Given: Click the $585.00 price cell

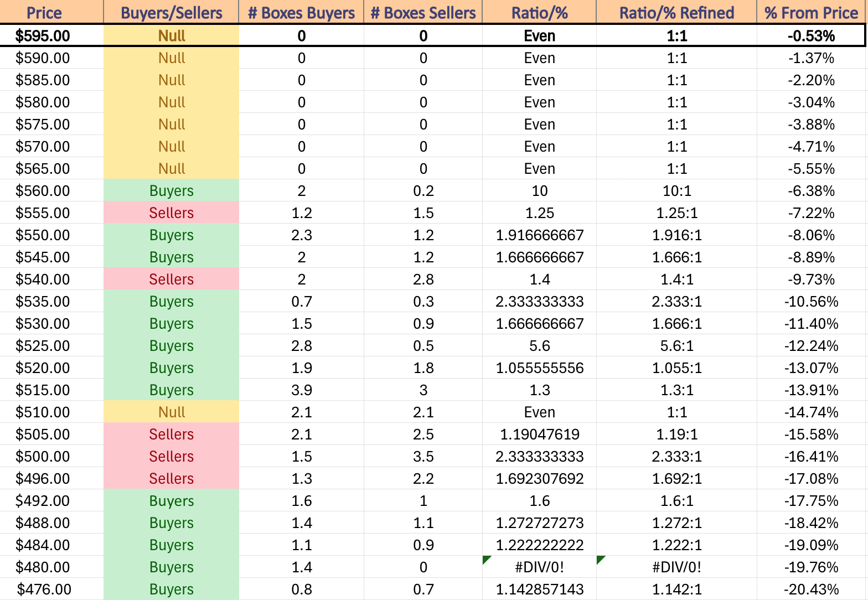Looking at the screenshot, I should point(51,80).
